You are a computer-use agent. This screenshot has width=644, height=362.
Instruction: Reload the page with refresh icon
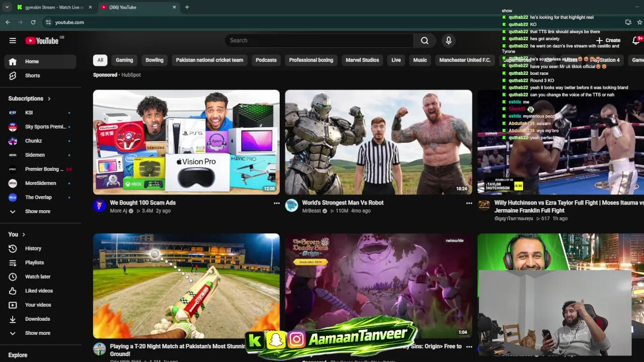[x=33, y=22]
